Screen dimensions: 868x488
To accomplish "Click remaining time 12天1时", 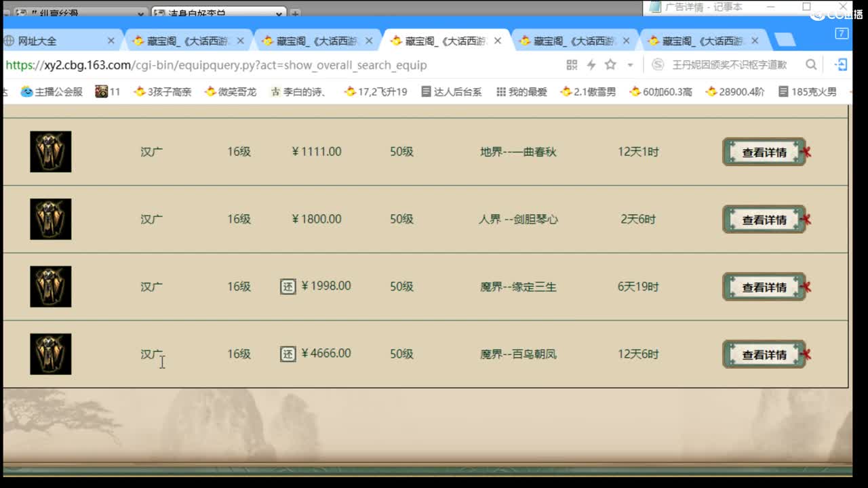I will click(x=638, y=152).
